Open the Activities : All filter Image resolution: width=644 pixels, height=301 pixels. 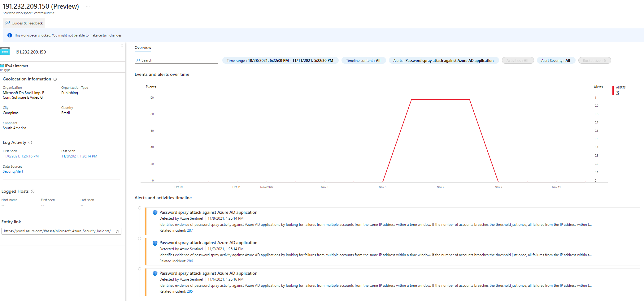coord(517,61)
